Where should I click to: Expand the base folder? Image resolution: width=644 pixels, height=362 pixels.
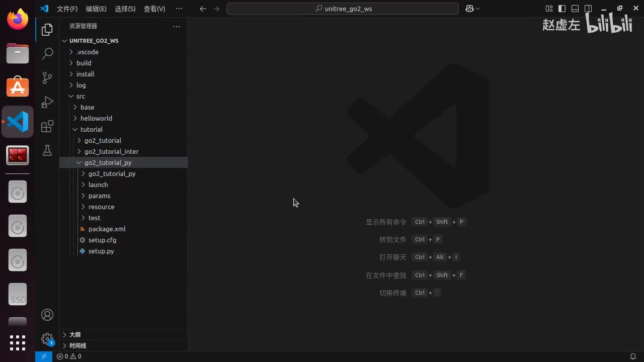click(x=123, y=107)
